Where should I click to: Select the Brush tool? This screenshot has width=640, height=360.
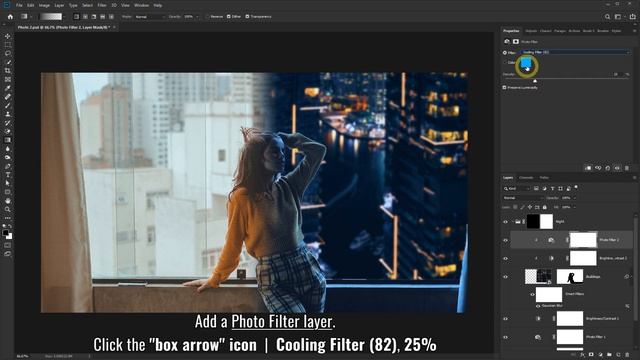tap(8, 105)
